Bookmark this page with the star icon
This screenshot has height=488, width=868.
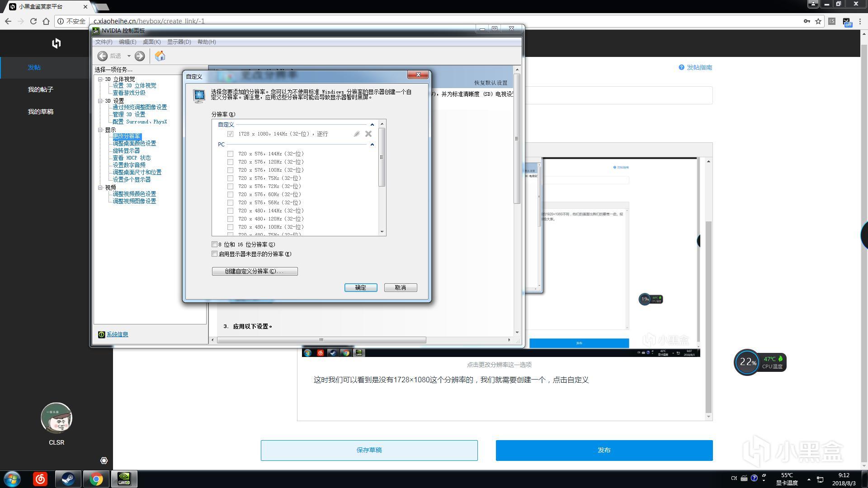(818, 21)
